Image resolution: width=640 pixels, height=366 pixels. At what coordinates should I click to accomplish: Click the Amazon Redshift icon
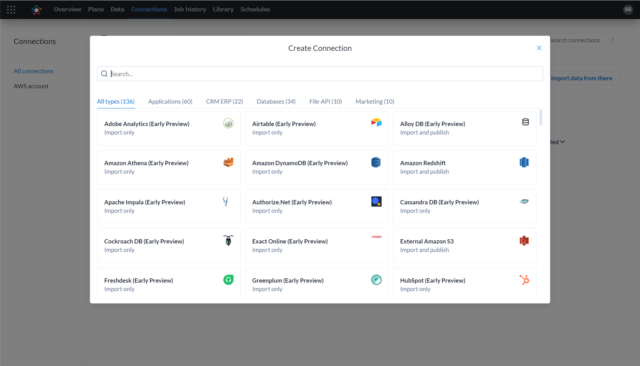click(x=524, y=162)
